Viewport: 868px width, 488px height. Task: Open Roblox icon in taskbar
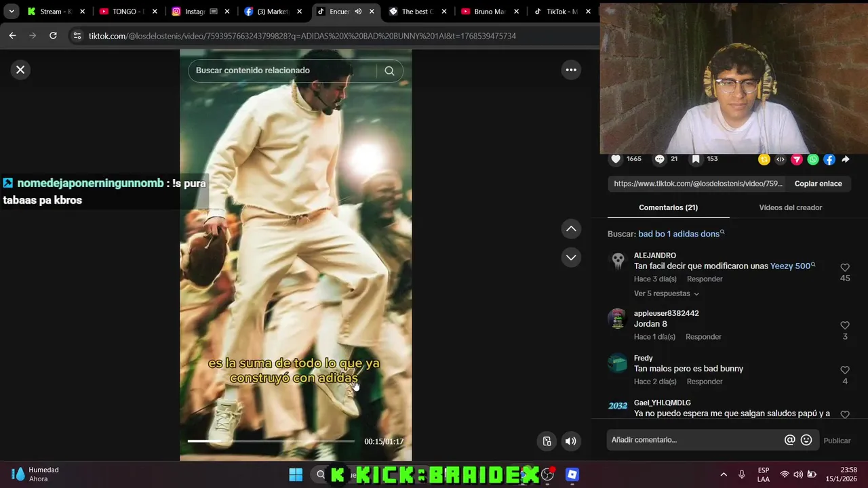[x=572, y=474]
